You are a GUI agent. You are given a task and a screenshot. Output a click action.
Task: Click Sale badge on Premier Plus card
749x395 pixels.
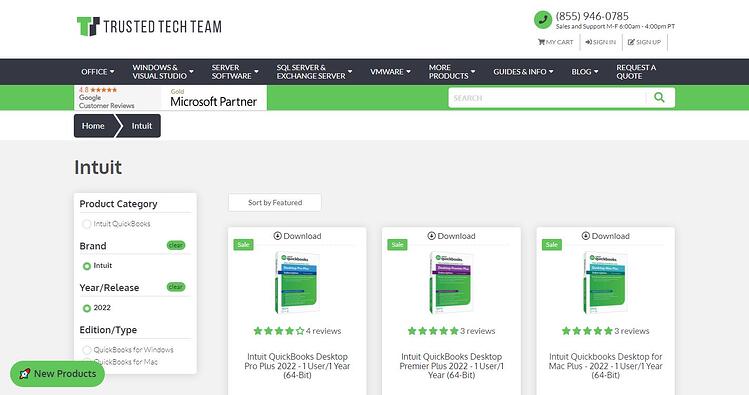397,245
